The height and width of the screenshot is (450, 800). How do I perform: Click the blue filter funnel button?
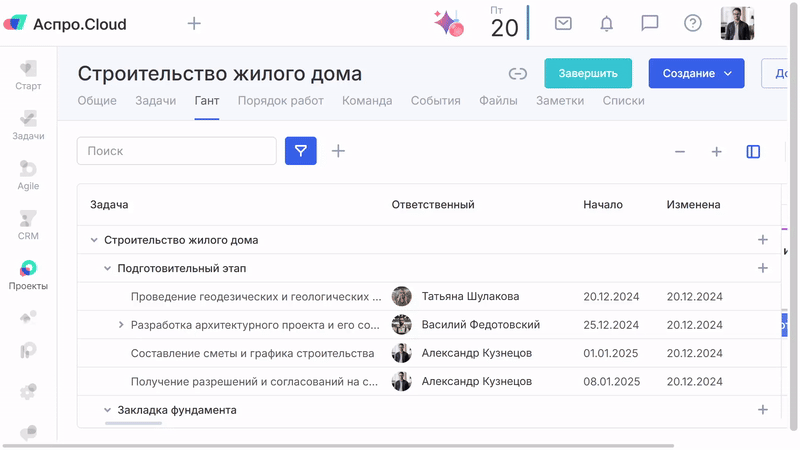pyautogui.click(x=301, y=151)
